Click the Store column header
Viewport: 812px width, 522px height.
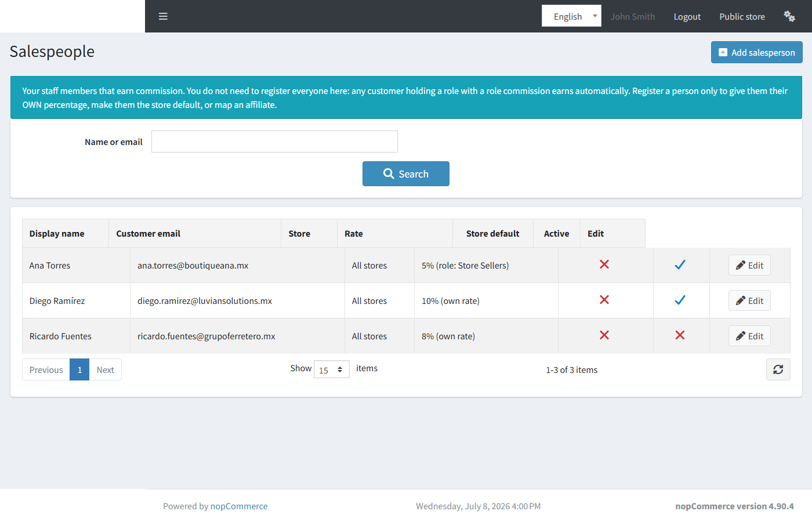pyautogui.click(x=309, y=233)
